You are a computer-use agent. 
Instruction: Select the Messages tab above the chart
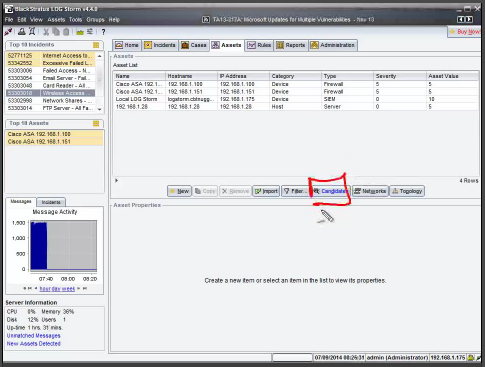click(21, 201)
